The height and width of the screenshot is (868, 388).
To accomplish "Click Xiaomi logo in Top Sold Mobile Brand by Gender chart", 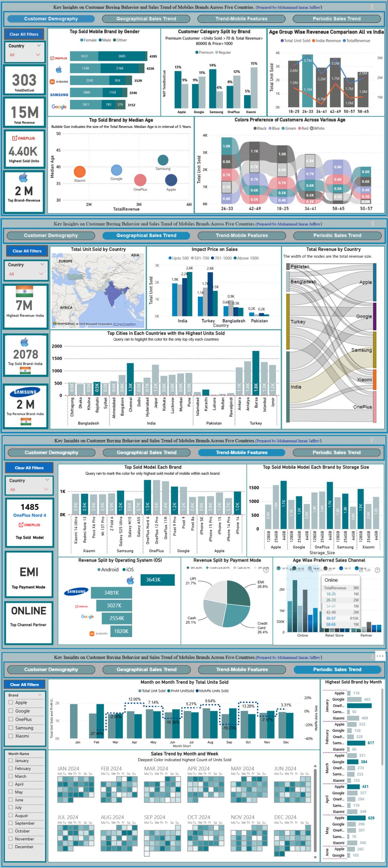I will pos(59,81).
